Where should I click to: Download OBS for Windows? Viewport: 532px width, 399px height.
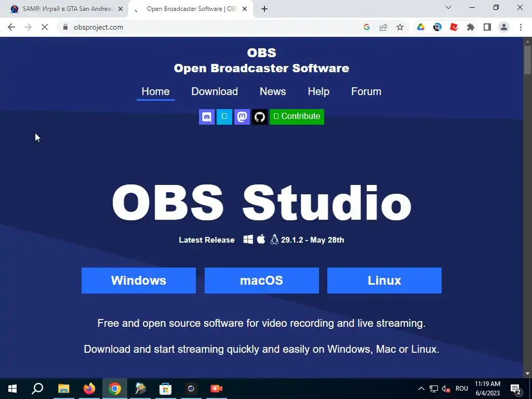point(138,281)
